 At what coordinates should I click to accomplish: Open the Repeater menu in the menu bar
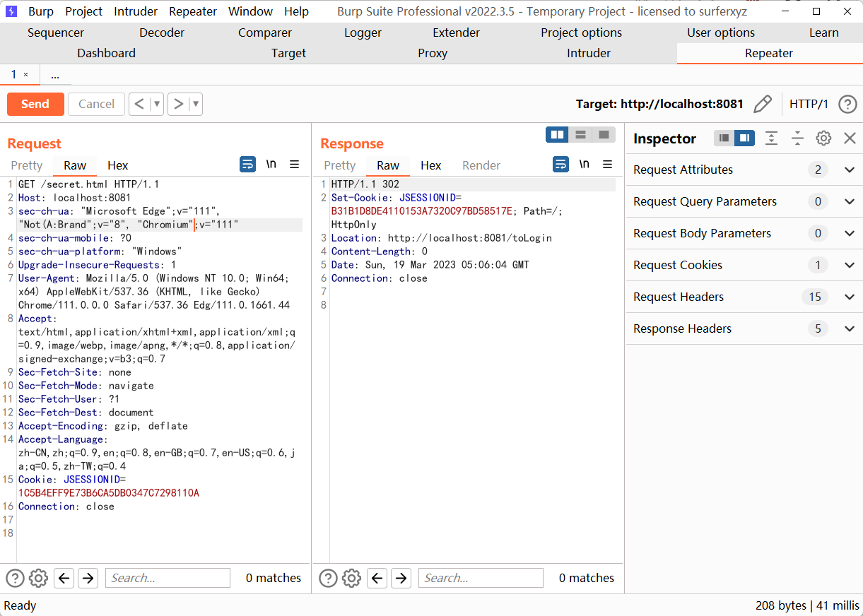point(193,11)
